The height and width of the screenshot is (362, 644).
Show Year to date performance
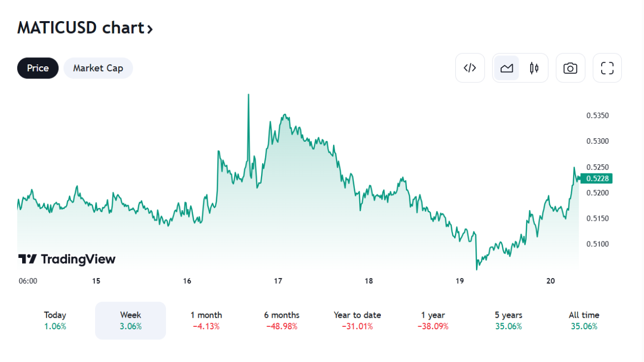click(357, 320)
